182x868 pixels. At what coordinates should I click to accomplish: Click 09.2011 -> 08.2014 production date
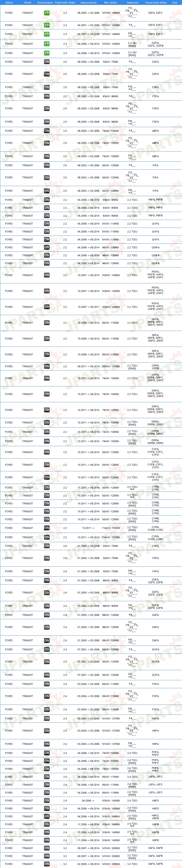pos(88,366)
